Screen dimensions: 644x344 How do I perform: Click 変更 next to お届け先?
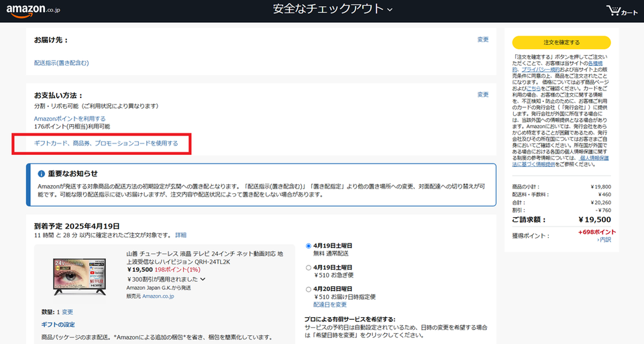pyautogui.click(x=482, y=40)
